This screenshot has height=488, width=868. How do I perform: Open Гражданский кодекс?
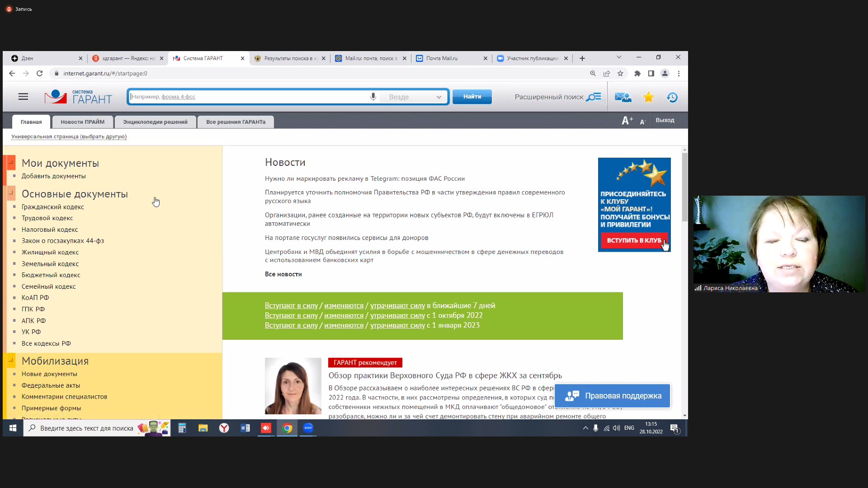53,207
